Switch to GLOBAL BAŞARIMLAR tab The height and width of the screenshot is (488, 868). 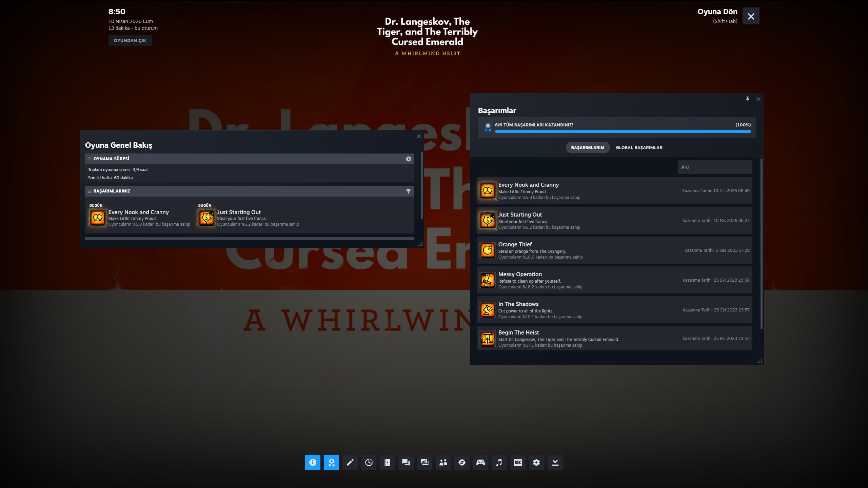[639, 147]
